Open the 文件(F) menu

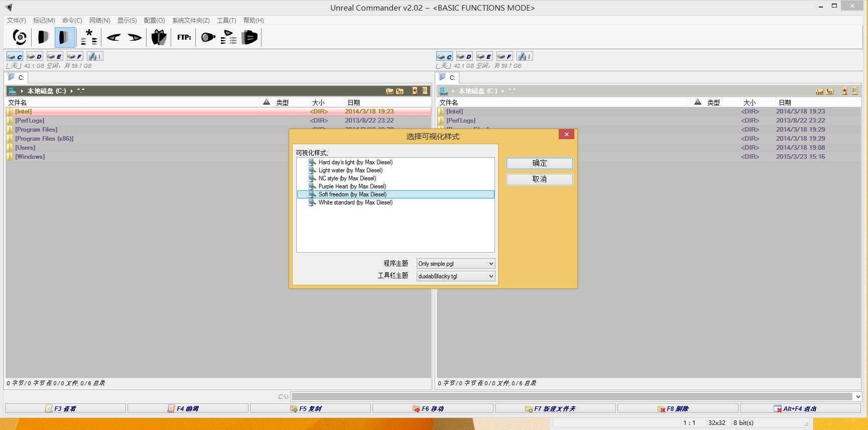[x=17, y=21]
